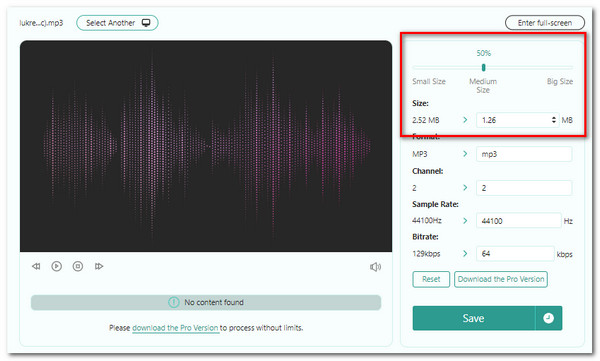600x361 pixels.
Task: Click the Big Size slider label
Action: 560,82
